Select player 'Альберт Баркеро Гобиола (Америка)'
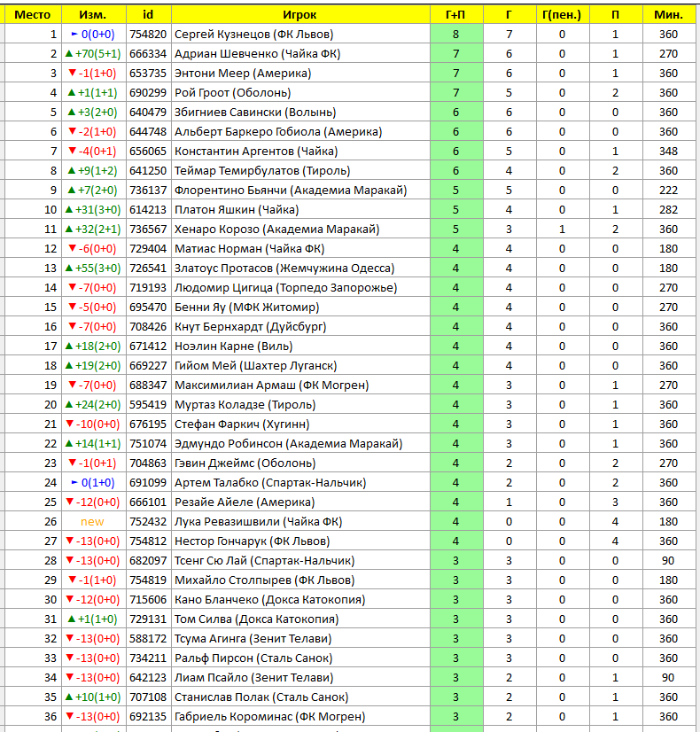The width and height of the screenshot is (700, 732). 300,132
